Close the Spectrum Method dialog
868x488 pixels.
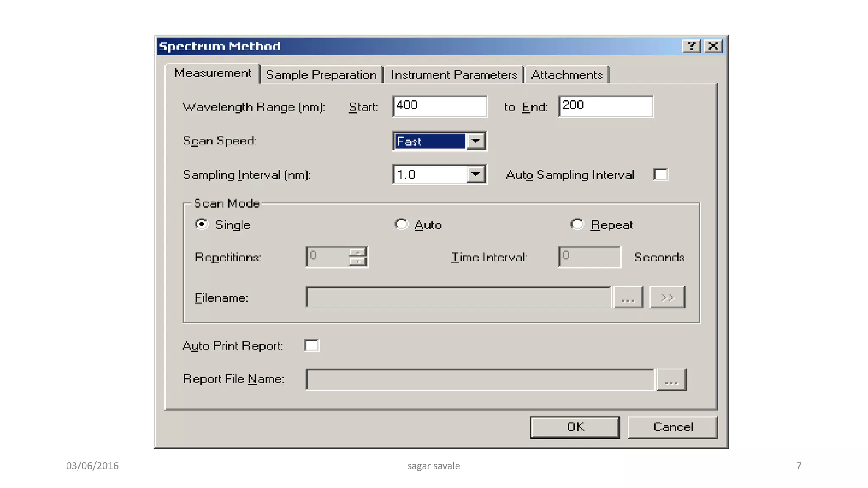pyautogui.click(x=713, y=46)
